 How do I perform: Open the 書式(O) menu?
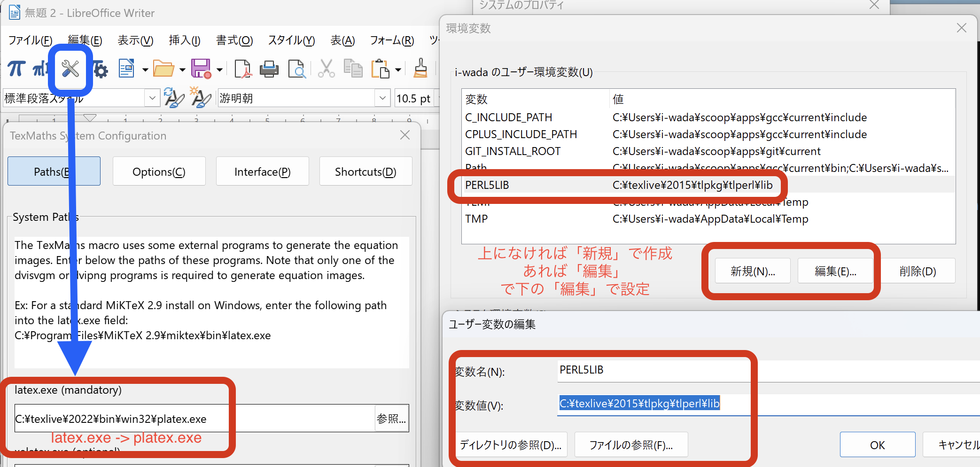click(234, 40)
